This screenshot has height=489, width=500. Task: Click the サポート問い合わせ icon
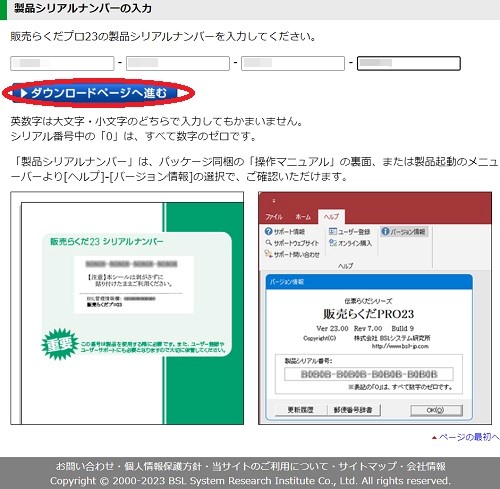(x=268, y=254)
